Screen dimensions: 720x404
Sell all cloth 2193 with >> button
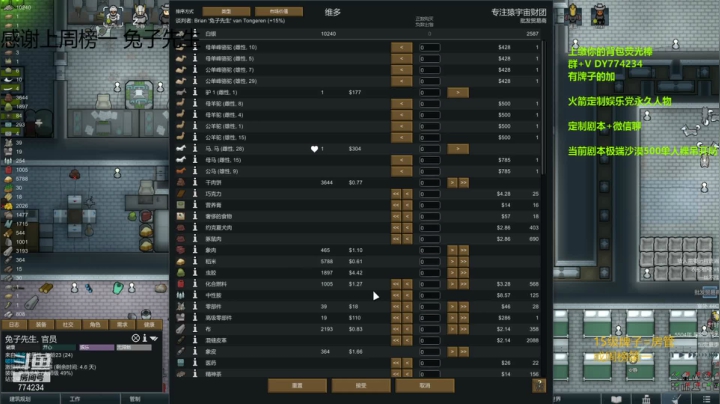pyautogui.click(x=464, y=329)
